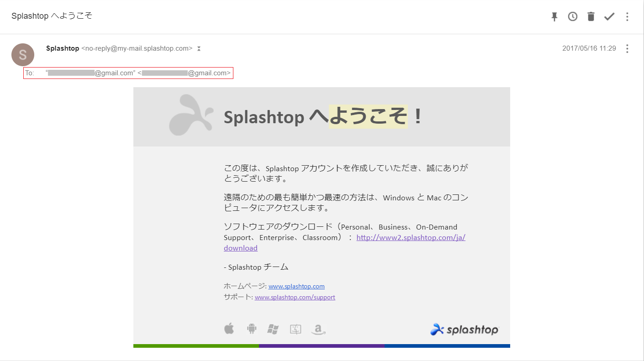Visit the www.splashtop.com/support link
Screen dimensions: 644x361
pyautogui.click(x=295, y=297)
